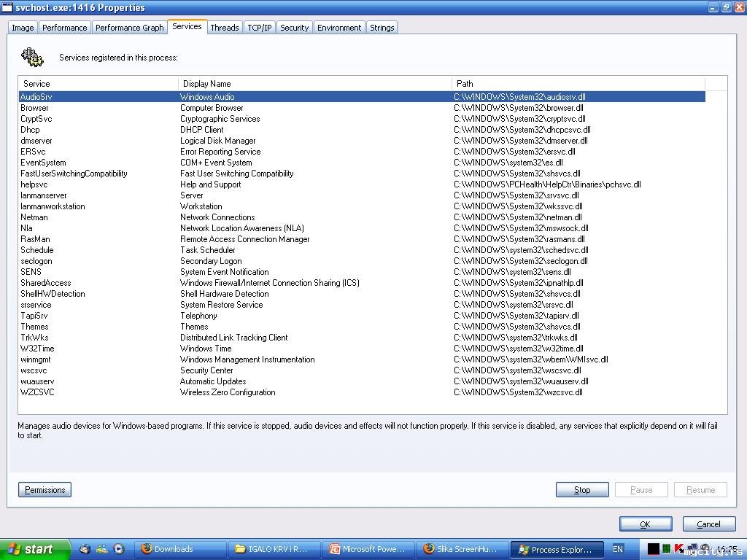
Task: Confirm with the OK button
Action: point(646,524)
